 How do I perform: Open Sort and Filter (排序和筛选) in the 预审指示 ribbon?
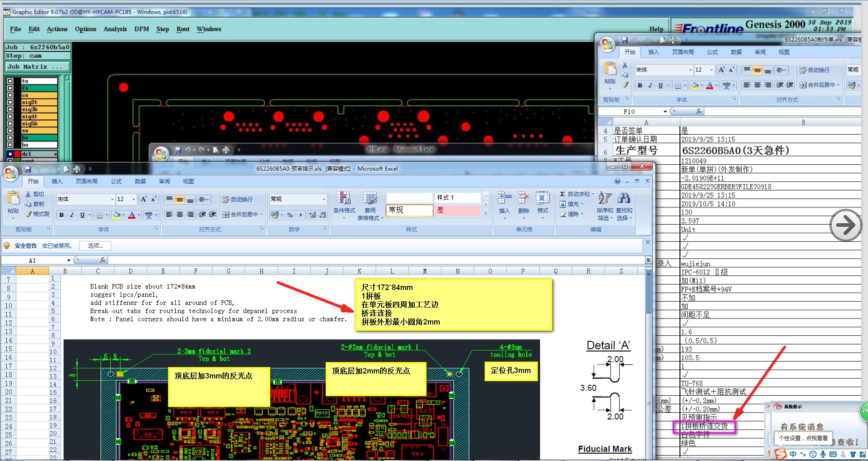(x=605, y=206)
